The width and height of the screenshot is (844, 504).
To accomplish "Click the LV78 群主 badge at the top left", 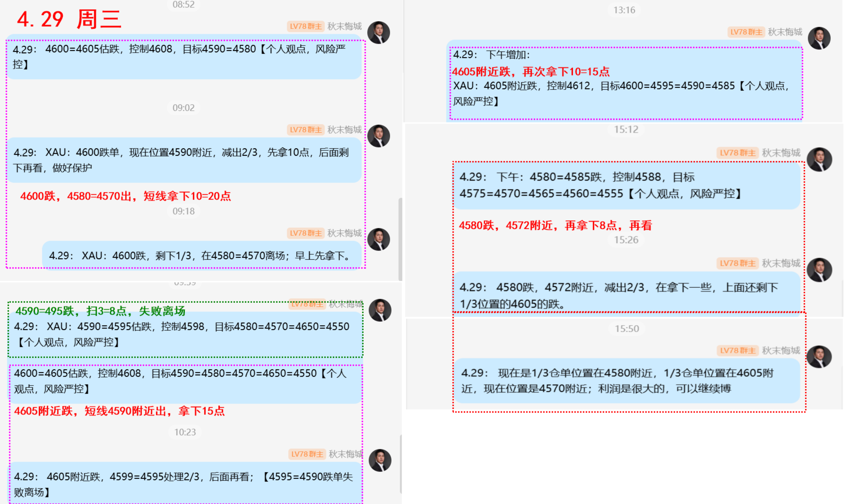I will (305, 26).
